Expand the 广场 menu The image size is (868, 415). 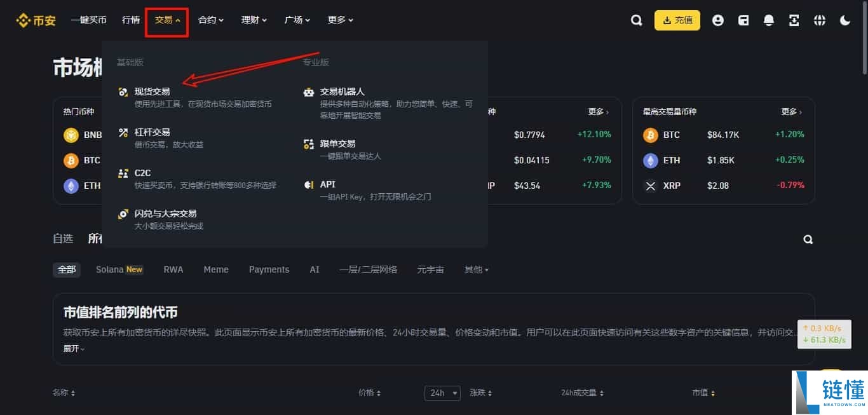tap(297, 20)
